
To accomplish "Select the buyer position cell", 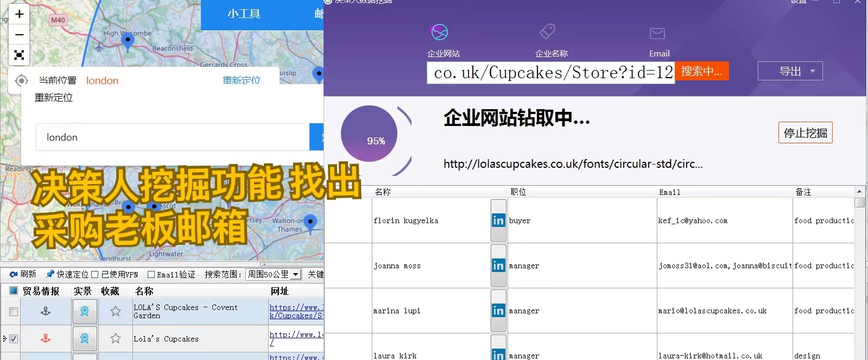I will [582, 220].
